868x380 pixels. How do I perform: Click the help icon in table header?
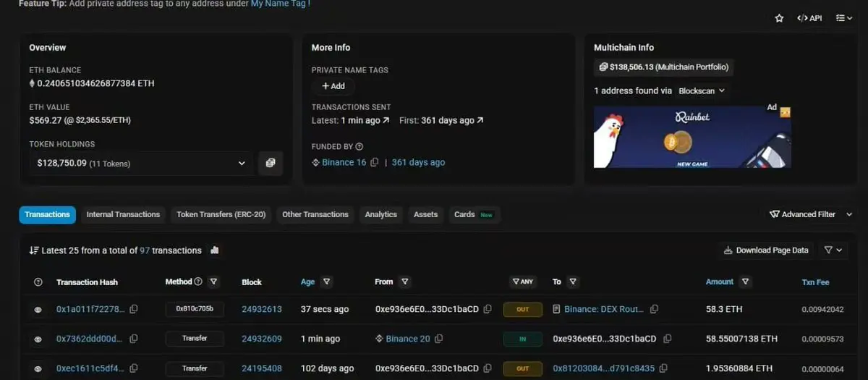(x=38, y=282)
